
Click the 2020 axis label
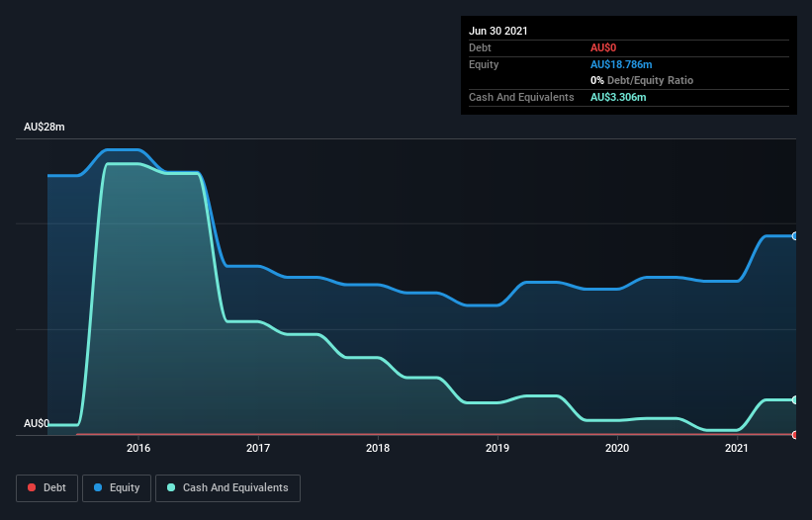click(617, 448)
